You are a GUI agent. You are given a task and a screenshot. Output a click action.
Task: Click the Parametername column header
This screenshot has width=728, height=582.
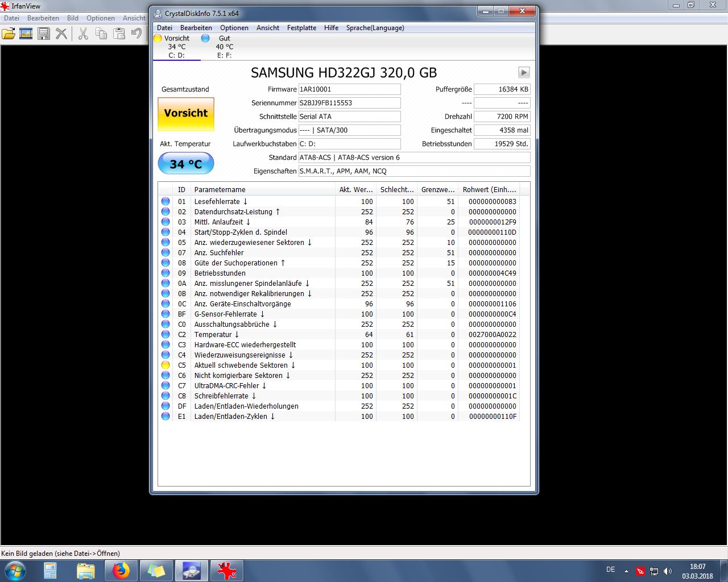(263, 189)
